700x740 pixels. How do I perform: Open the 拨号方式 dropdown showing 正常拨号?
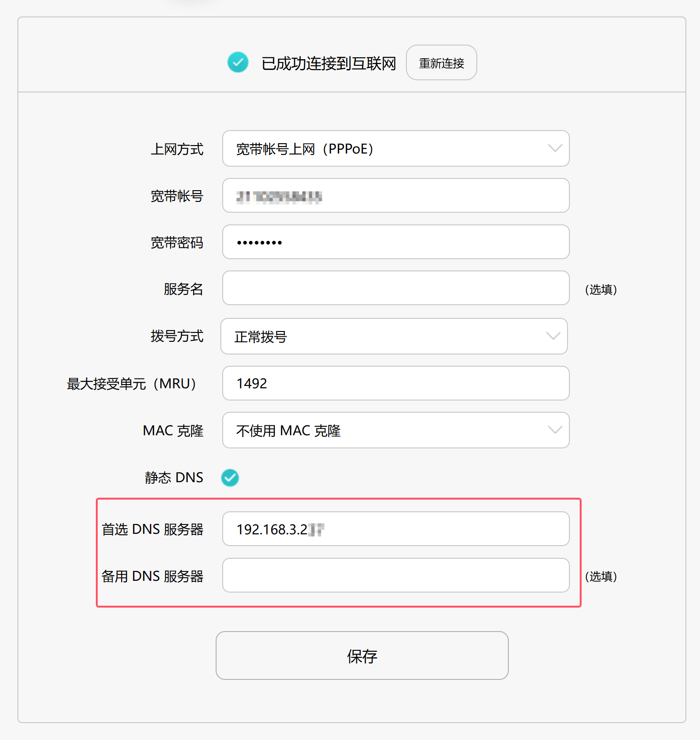click(x=395, y=336)
